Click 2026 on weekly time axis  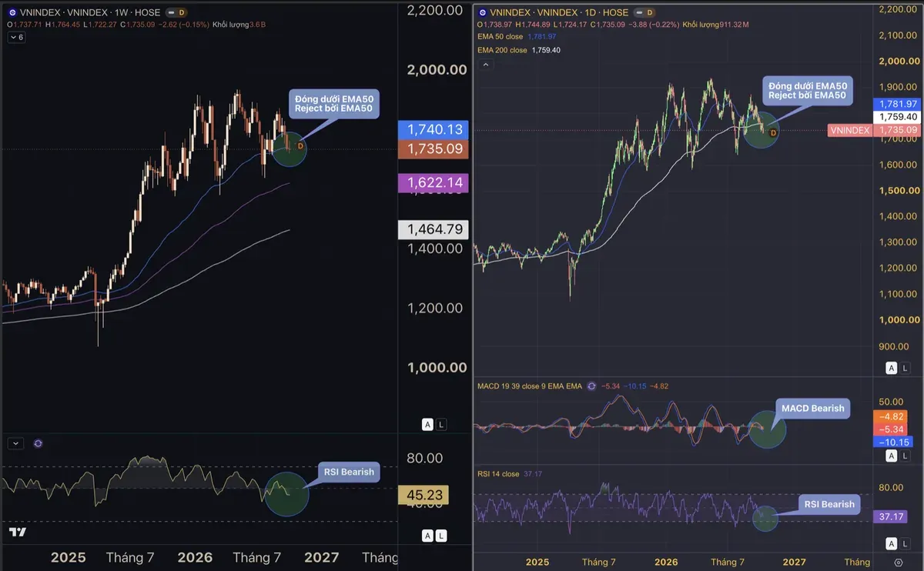pos(195,557)
